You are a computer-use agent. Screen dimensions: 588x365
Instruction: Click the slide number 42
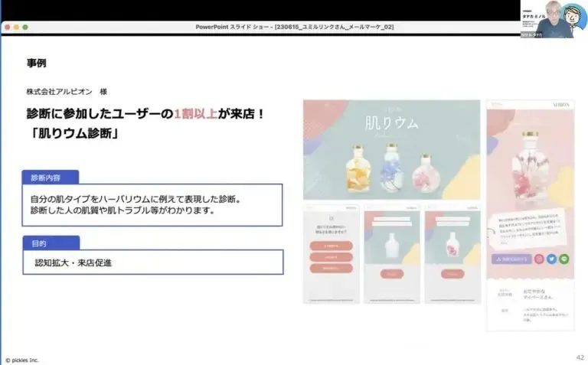580,357
